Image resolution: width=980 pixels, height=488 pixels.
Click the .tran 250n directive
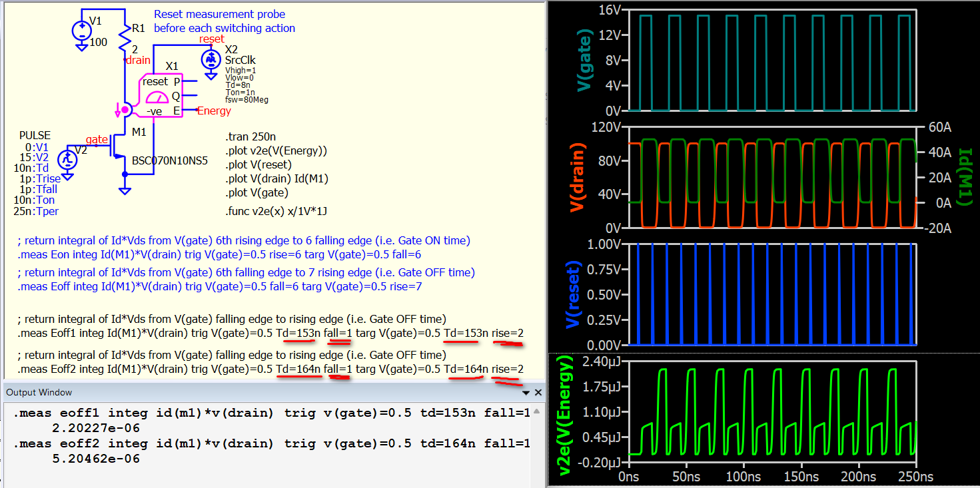[248, 136]
